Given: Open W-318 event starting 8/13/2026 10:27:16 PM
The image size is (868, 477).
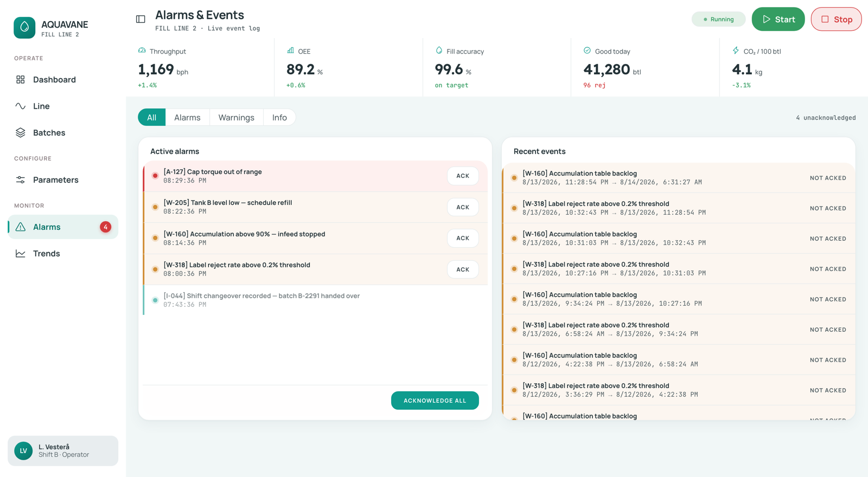Looking at the screenshot, I should tap(679, 269).
